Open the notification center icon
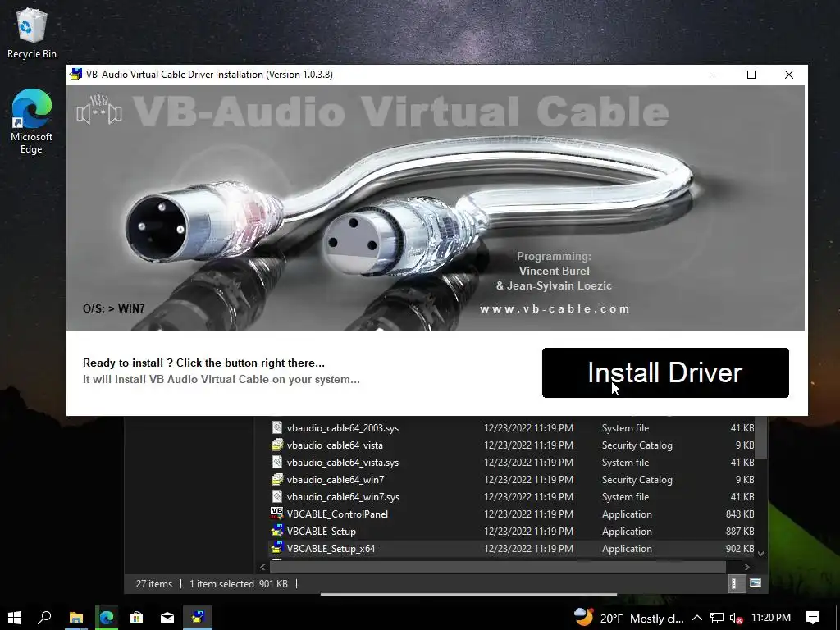The height and width of the screenshot is (630, 840). coord(813,618)
